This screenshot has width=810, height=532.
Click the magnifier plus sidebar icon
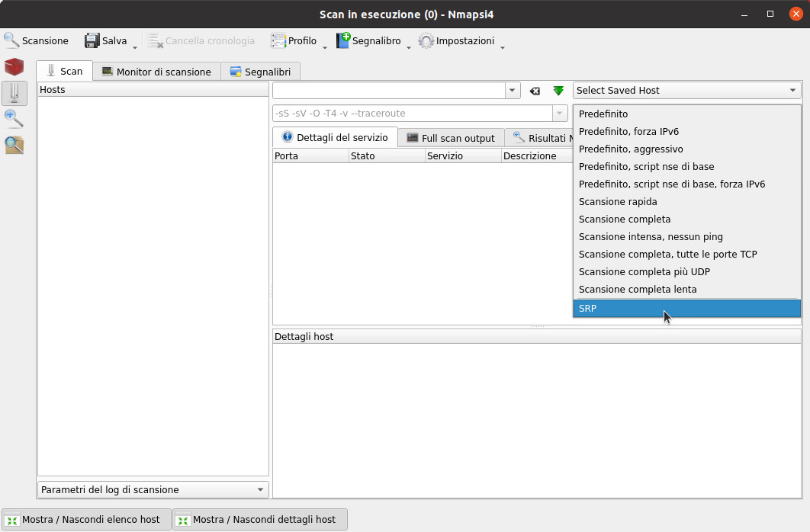[x=14, y=119]
